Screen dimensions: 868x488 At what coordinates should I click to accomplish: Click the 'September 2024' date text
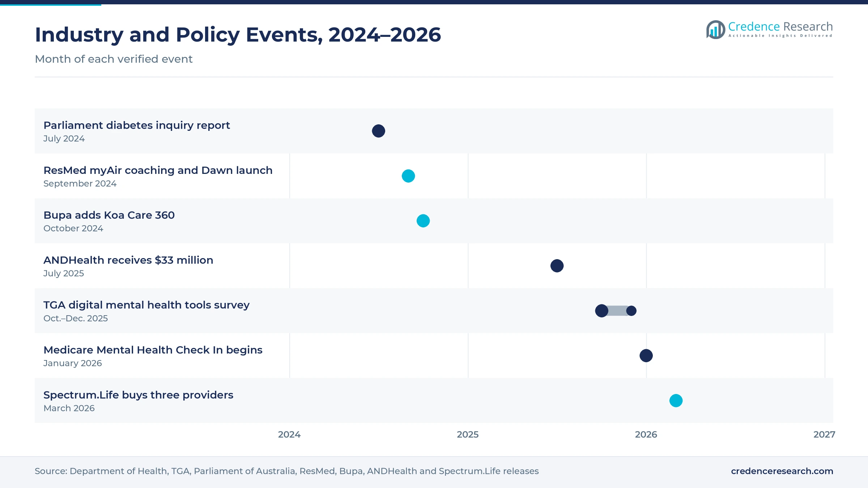(80, 184)
